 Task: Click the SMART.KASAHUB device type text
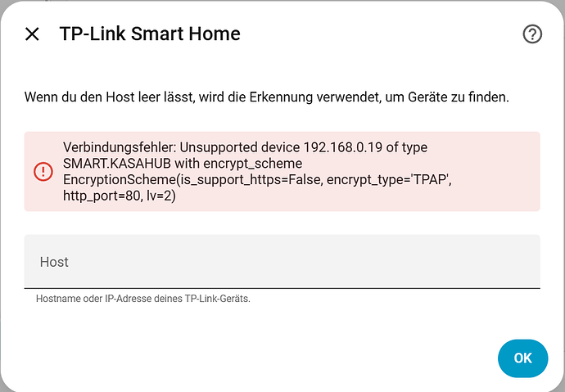[x=117, y=164]
